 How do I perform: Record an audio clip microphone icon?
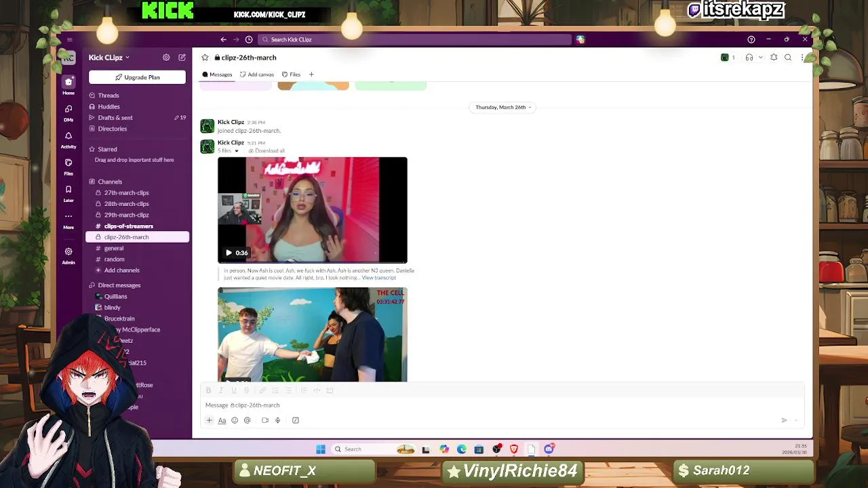277,420
